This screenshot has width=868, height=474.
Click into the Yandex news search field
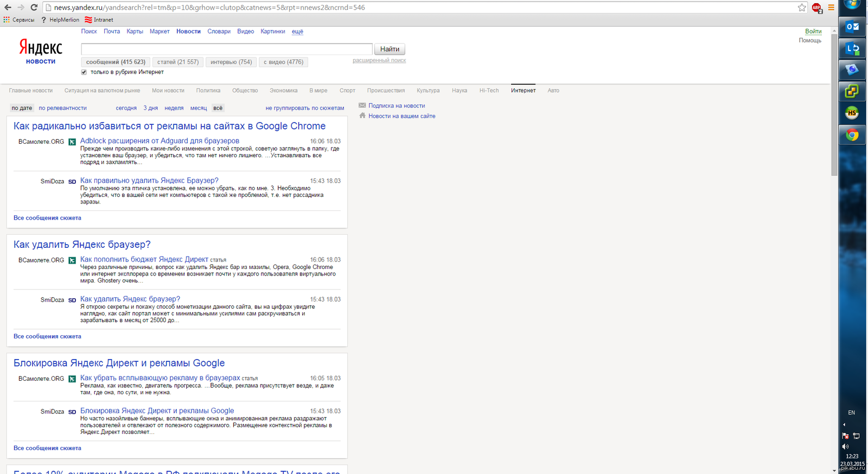[x=226, y=49]
